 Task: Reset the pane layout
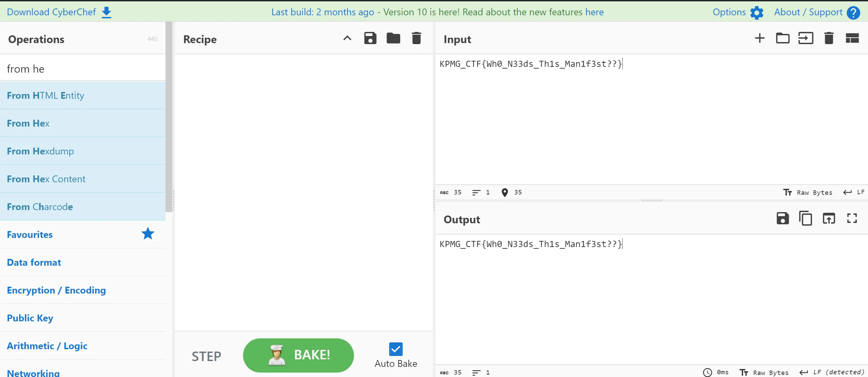click(x=852, y=38)
